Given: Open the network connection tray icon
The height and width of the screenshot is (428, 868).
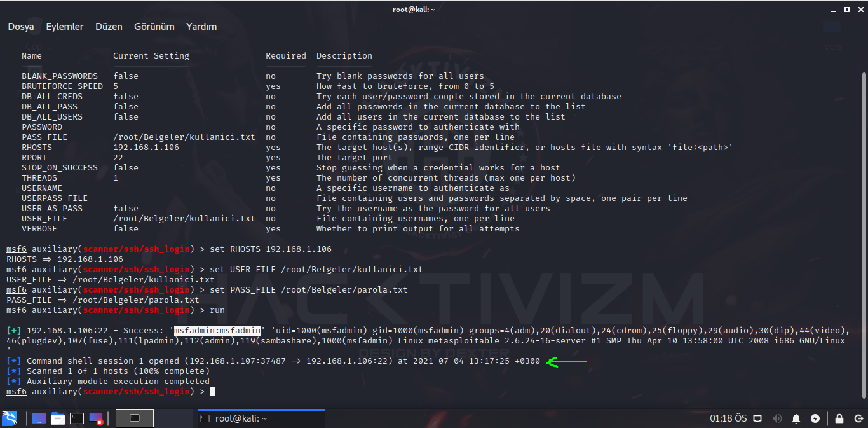Looking at the screenshot, I should (757, 418).
